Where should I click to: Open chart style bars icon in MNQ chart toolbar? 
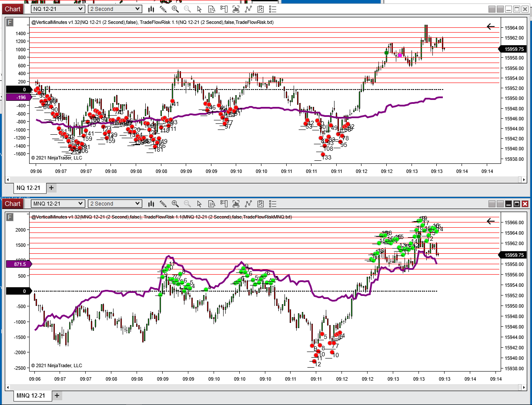coord(151,203)
